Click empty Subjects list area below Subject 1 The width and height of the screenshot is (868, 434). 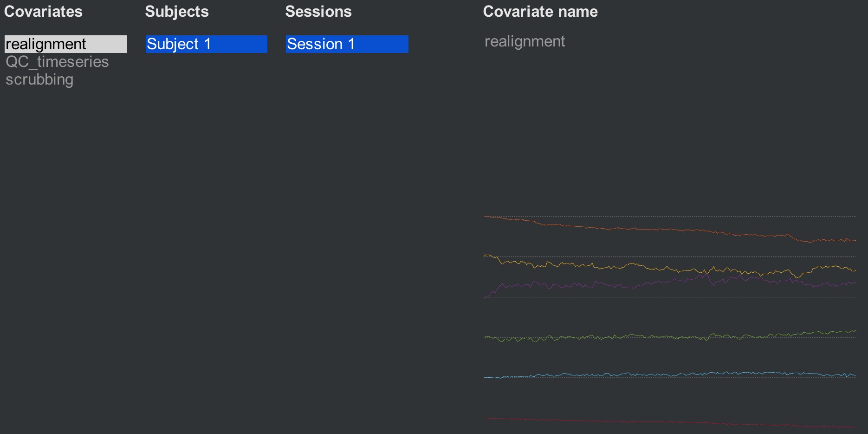(x=207, y=242)
